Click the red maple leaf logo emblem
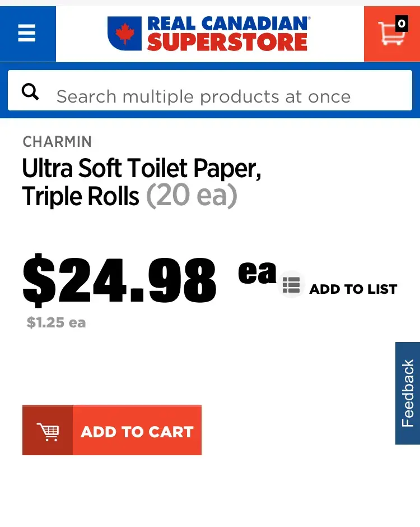The width and height of the screenshot is (420, 527). pyautogui.click(x=124, y=34)
